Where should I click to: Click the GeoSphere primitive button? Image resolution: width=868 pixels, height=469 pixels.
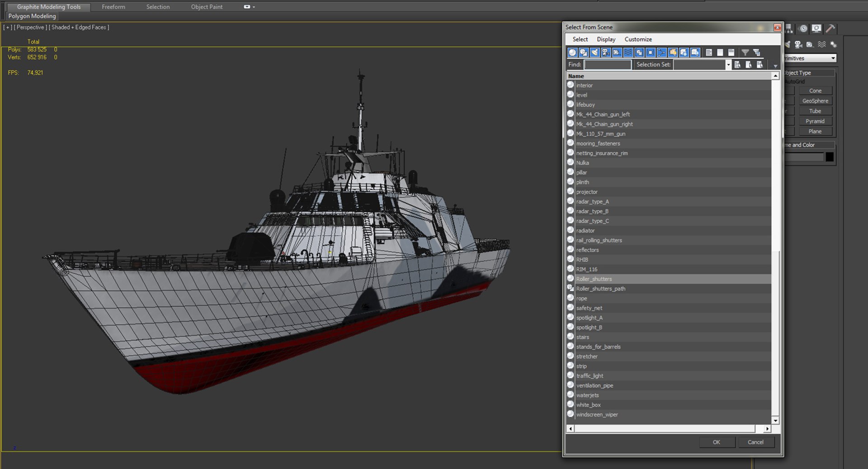point(815,101)
